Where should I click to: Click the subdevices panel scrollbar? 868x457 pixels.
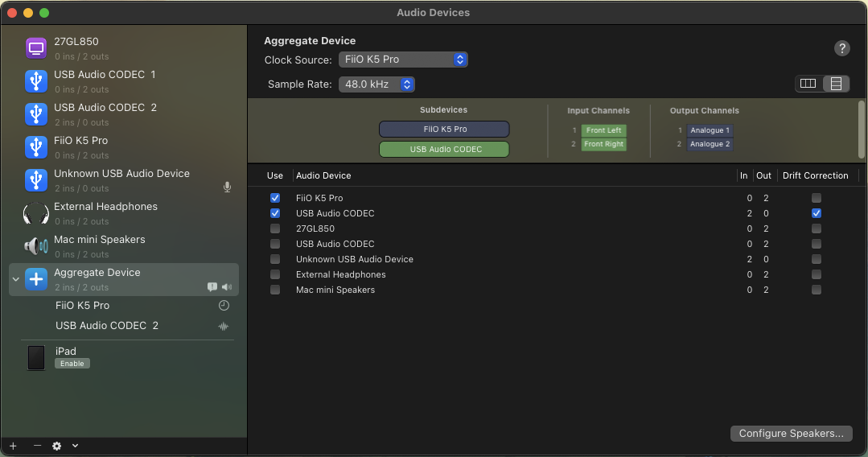click(x=861, y=130)
